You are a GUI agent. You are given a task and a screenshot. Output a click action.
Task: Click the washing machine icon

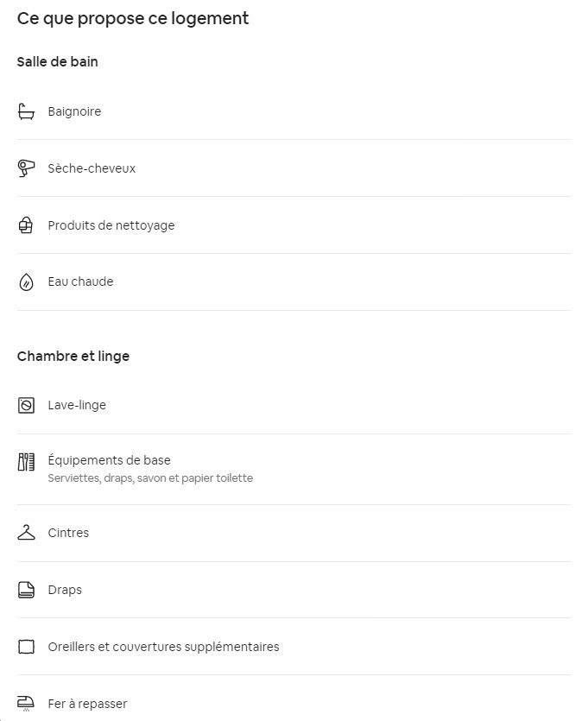click(26, 405)
